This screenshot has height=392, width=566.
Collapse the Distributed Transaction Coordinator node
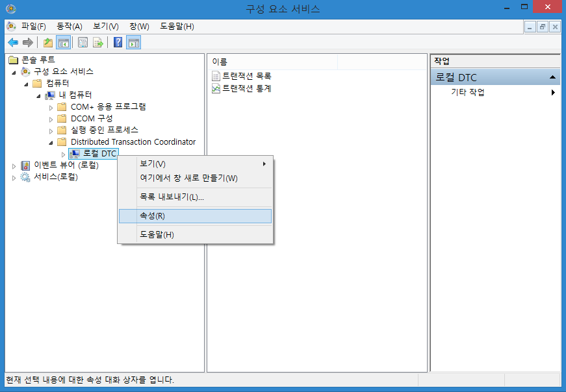[51, 143]
